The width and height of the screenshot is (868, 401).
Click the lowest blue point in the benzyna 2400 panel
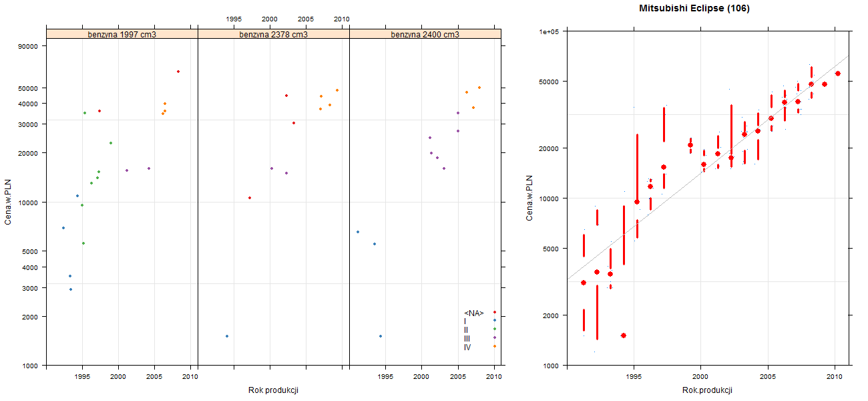point(381,336)
